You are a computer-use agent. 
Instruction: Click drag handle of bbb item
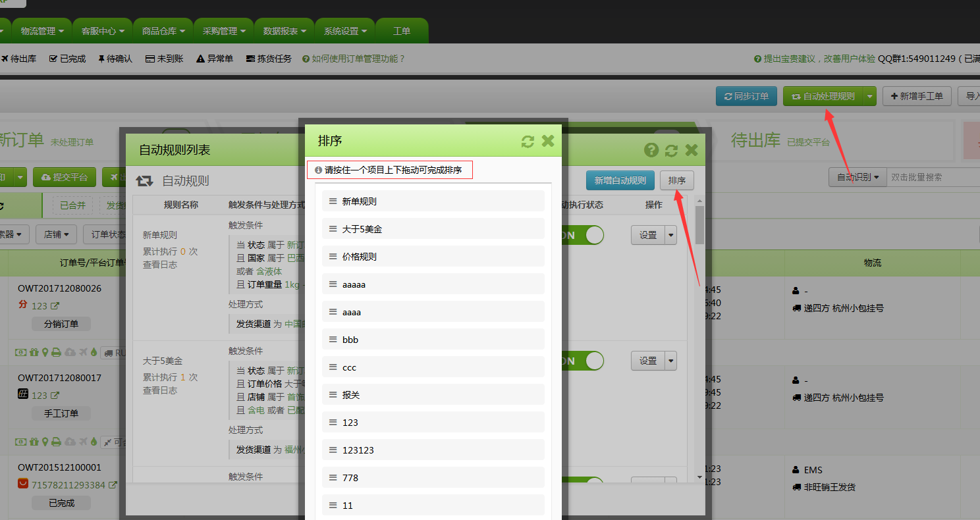[333, 340]
